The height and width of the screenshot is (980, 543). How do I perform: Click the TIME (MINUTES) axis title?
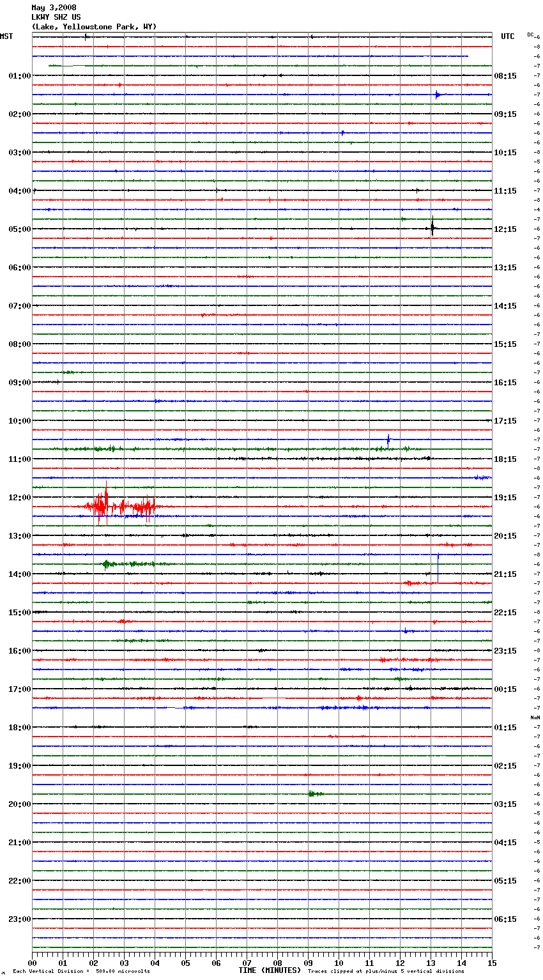point(270,970)
